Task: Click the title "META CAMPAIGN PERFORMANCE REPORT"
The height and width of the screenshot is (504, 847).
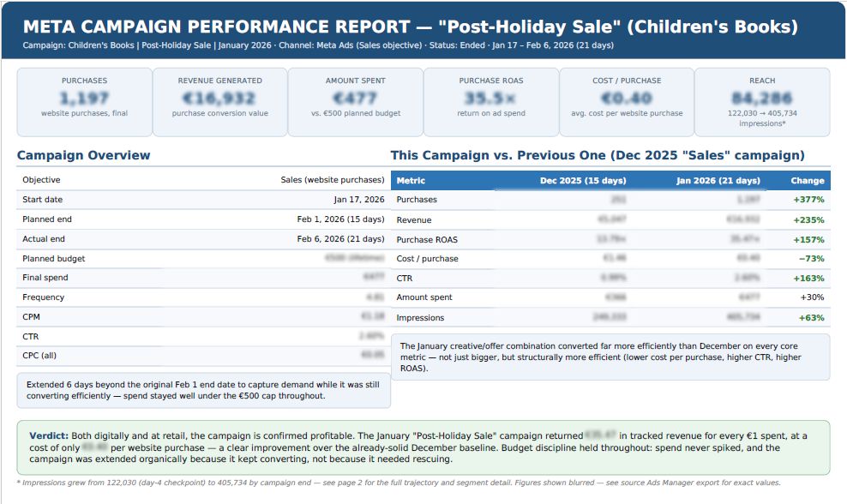Action: [x=217, y=27]
